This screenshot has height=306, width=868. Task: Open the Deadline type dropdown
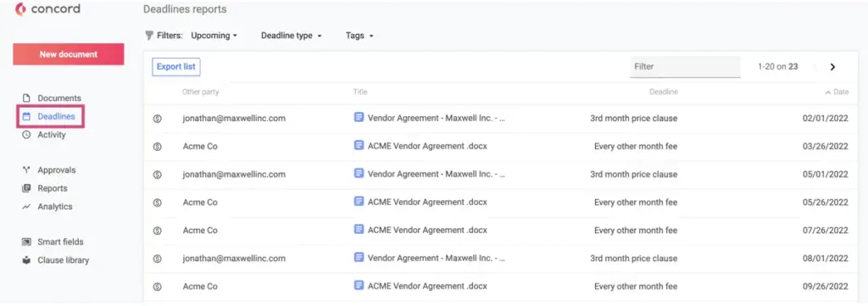point(292,36)
